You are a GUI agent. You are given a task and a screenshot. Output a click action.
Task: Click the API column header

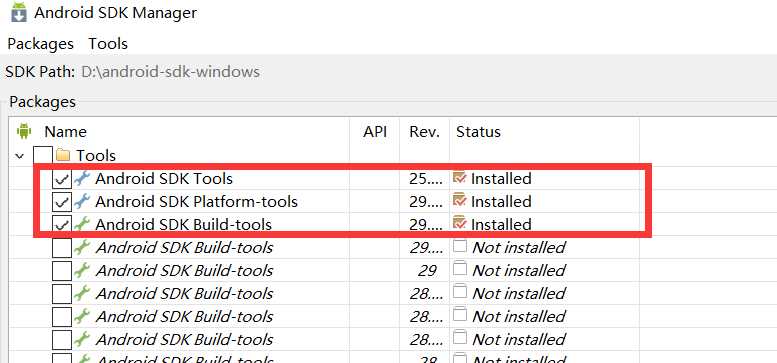click(375, 132)
